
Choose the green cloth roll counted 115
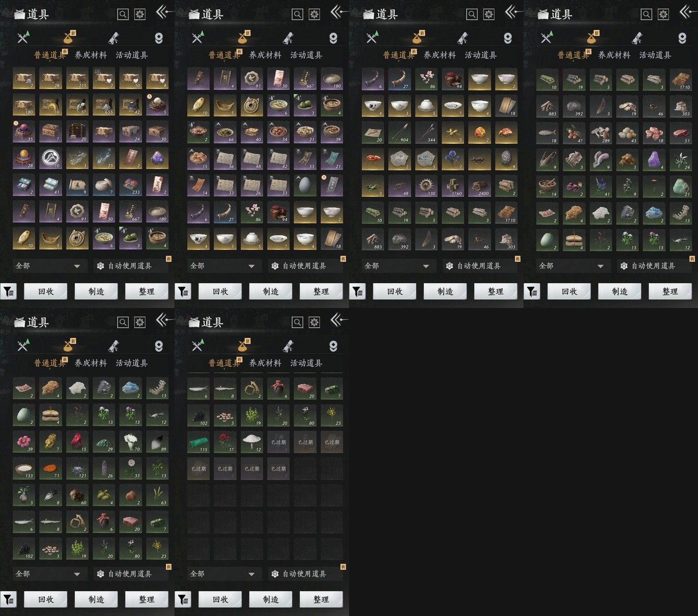(198, 442)
